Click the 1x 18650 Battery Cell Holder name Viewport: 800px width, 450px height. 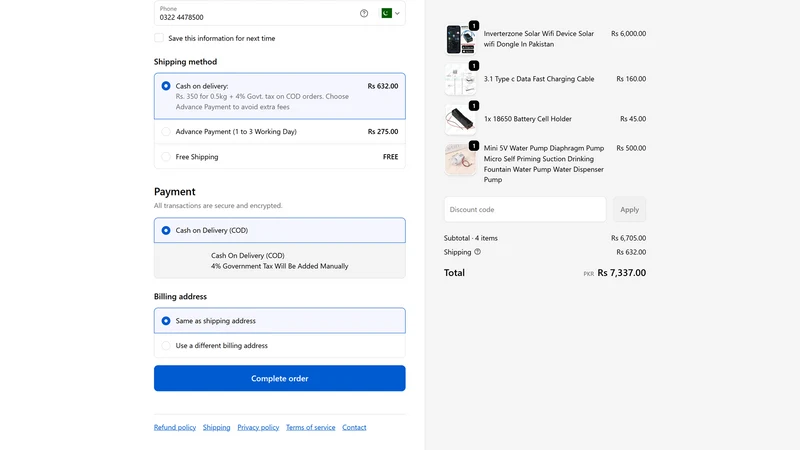pyautogui.click(x=528, y=119)
